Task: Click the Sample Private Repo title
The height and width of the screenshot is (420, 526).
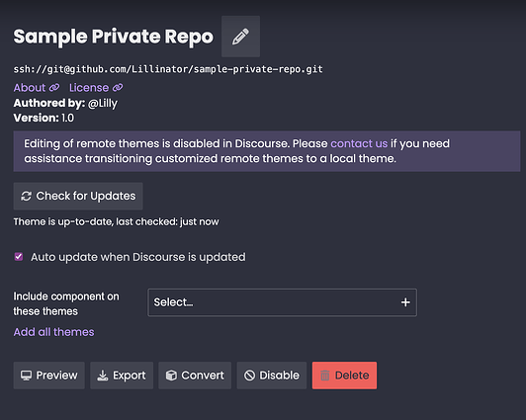Action: [x=114, y=37]
